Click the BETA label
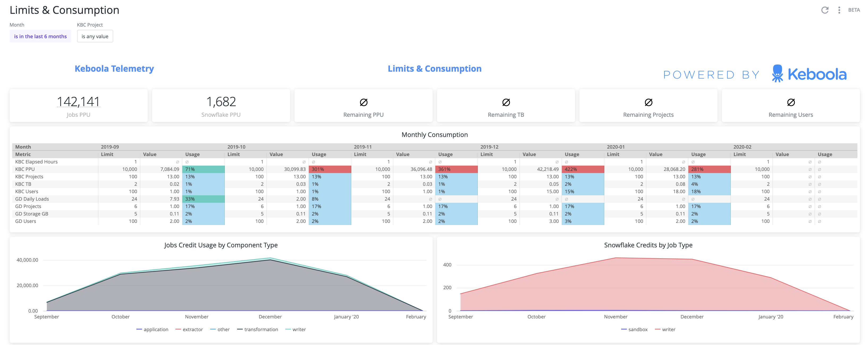Viewport: 868px width, 345px height. 854,10
